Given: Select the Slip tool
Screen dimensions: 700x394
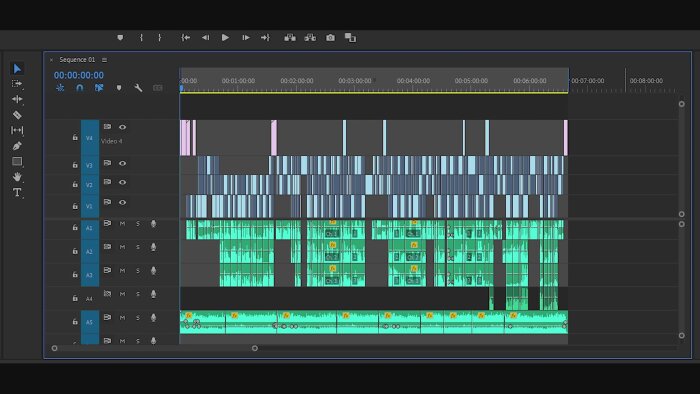Looking at the screenshot, I should click(x=17, y=130).
